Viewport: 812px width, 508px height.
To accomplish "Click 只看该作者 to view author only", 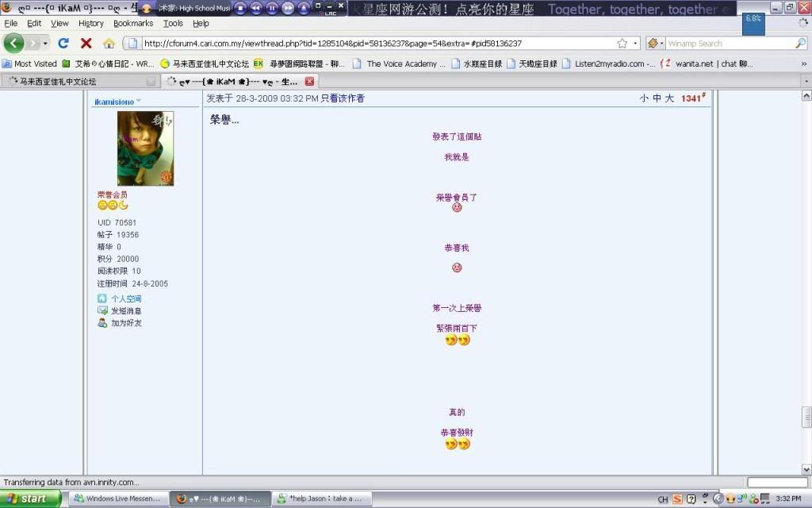I will [x=343, y=98].
